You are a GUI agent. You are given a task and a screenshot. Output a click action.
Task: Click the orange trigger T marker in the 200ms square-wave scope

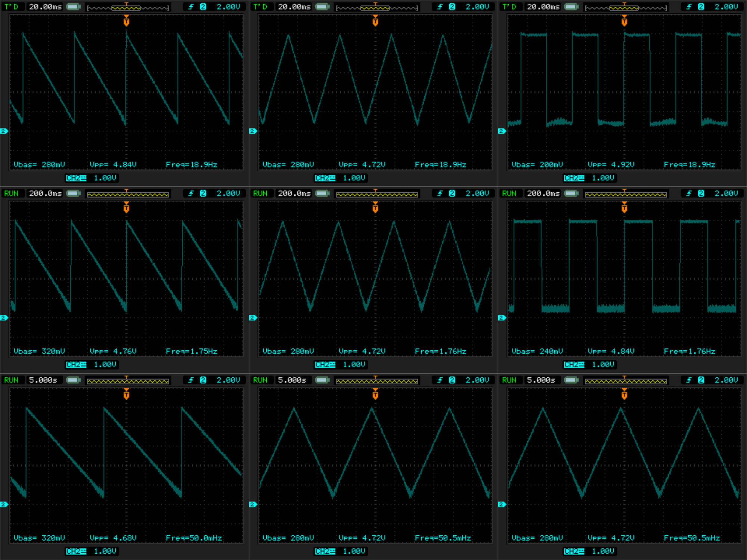pyautogui.click(x=624, y=208)
